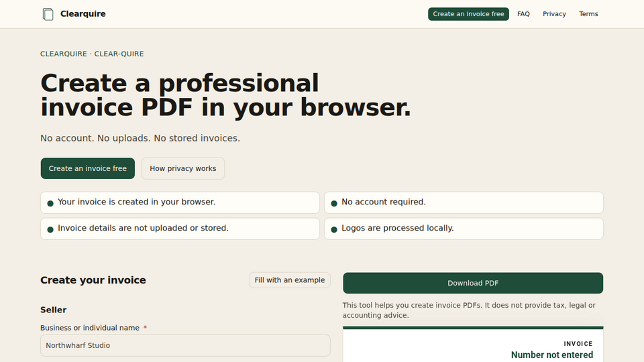Click 'Invoice details are not uploaded or stored.' text
The height and width of the screenshot is (362, 644).
[143, 228]
